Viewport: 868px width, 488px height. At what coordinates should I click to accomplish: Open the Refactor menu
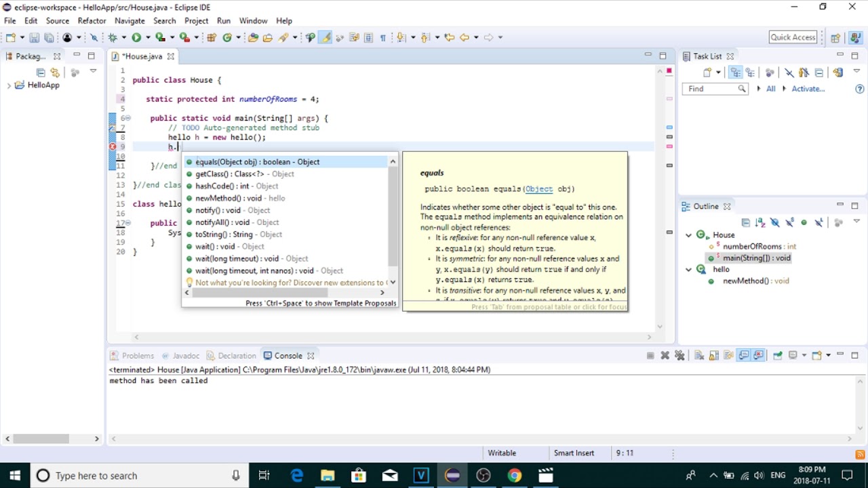(x=92, y=21)
